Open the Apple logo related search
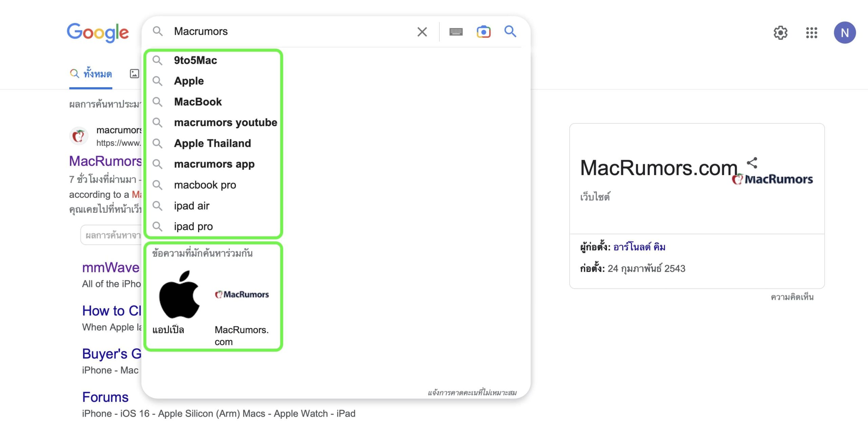868x441 pixels. coord(179,294)
